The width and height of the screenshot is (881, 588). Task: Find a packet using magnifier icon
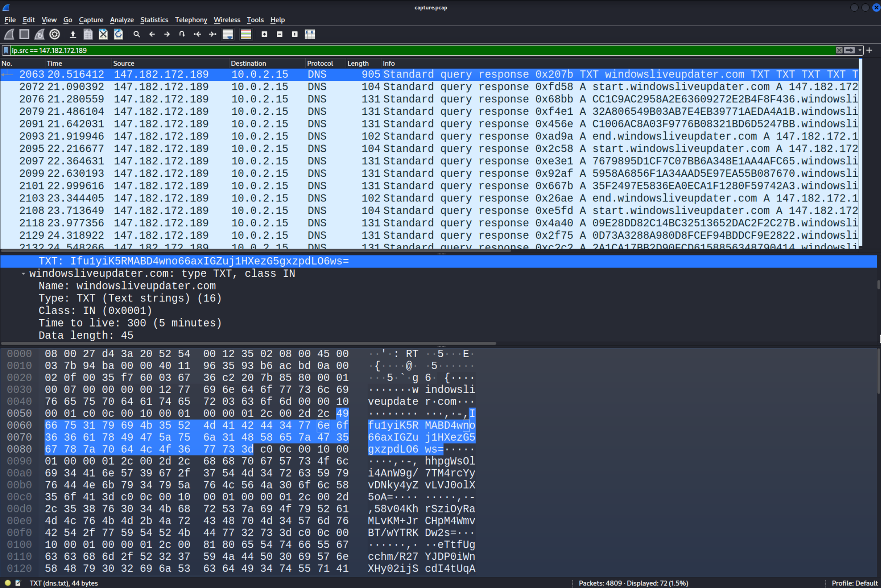coord(137,34)
